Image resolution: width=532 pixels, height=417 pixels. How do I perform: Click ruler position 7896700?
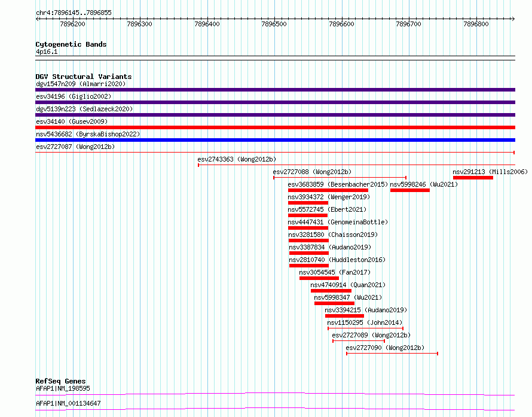tap(408, 24)
